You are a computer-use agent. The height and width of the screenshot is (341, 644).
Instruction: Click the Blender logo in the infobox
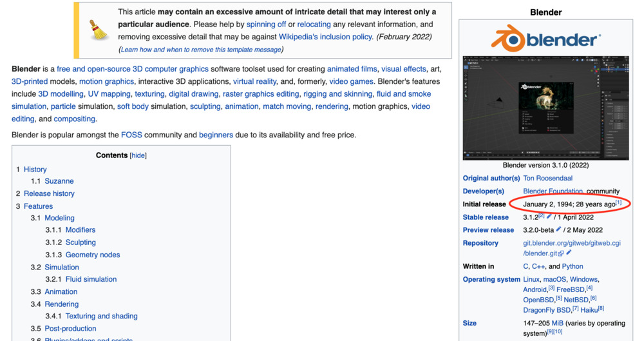pyautogui.click(x=545, y=39)
